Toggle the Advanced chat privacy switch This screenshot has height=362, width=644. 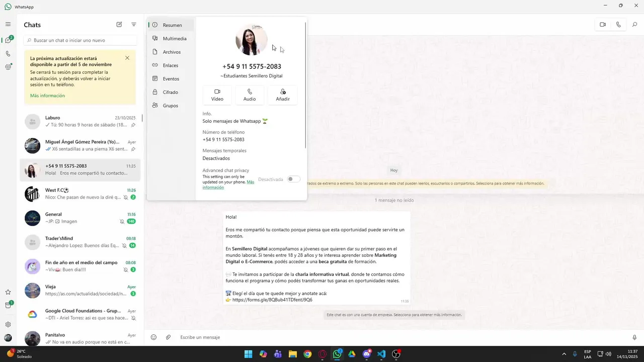[294, 179]
